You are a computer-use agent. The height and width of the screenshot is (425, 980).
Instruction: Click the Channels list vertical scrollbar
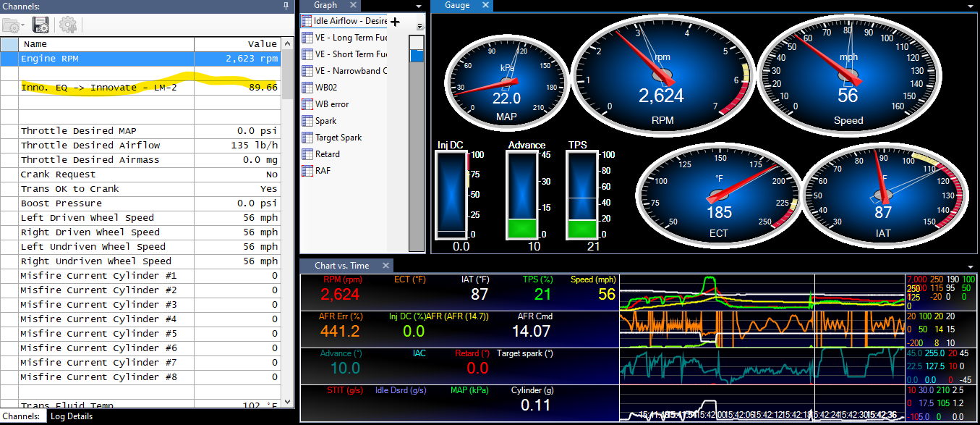click(x=287, y=217)
